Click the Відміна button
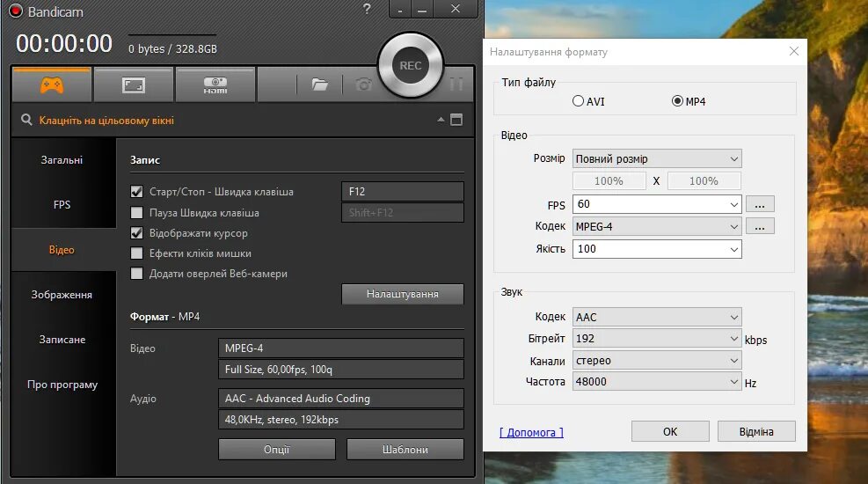This screenshot has width=868, height=484. pos(756,431)
